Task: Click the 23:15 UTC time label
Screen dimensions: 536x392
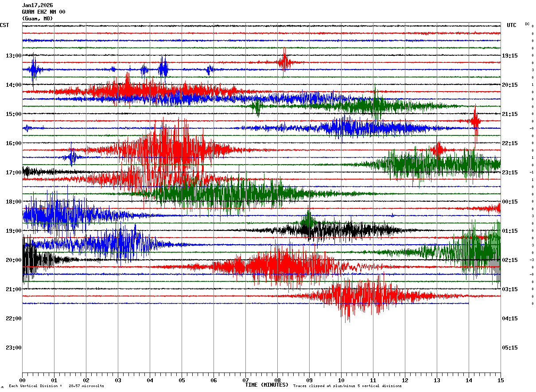Action: (x=510, y=173)
